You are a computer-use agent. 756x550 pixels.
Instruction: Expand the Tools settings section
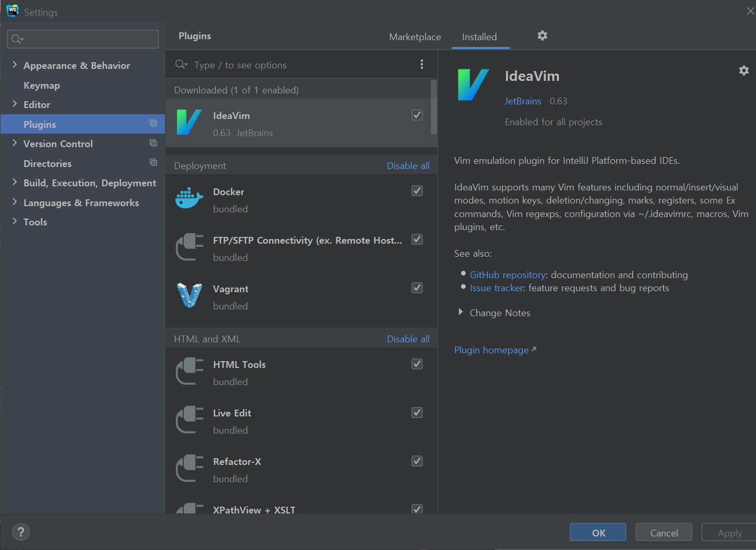[15, 221]
